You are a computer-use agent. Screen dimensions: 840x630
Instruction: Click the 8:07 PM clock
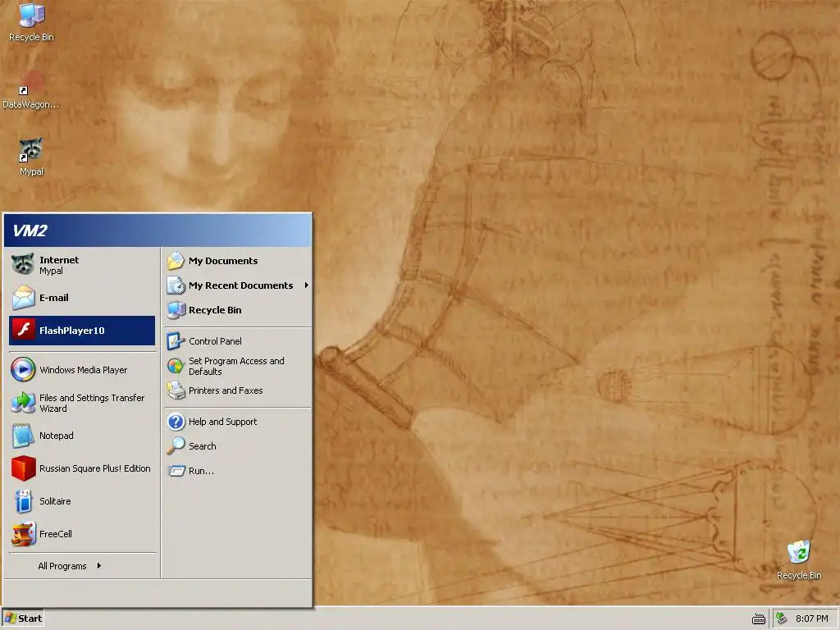coord(811,619)
